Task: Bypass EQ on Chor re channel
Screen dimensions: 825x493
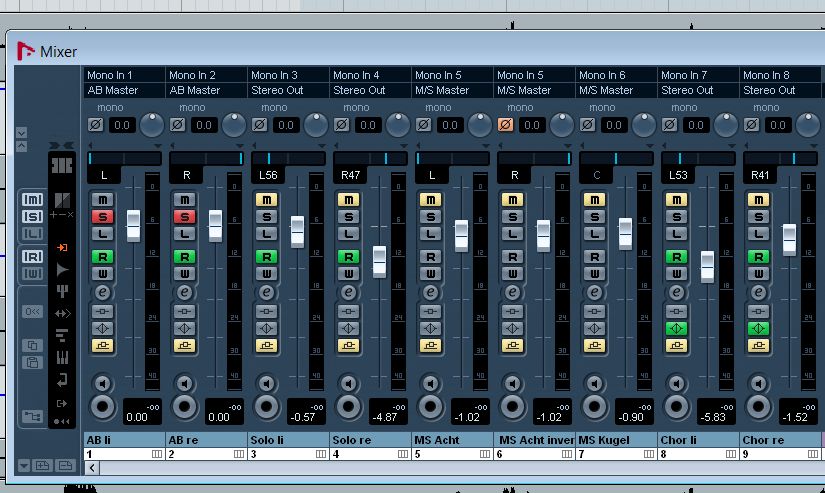Action: click(x=758, y=328)
